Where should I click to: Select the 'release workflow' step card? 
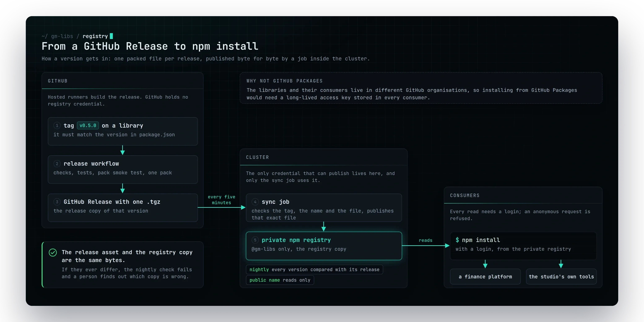pos(123,170)
